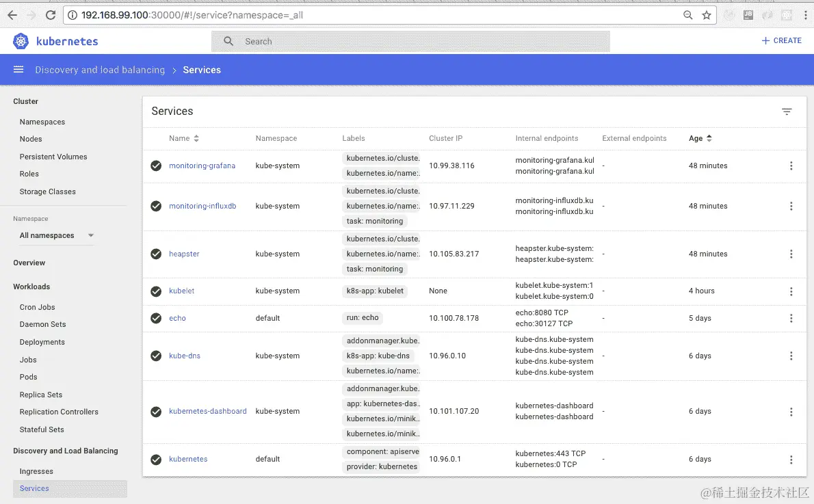Open actions menu for heapster row

[x=791, y=254]
